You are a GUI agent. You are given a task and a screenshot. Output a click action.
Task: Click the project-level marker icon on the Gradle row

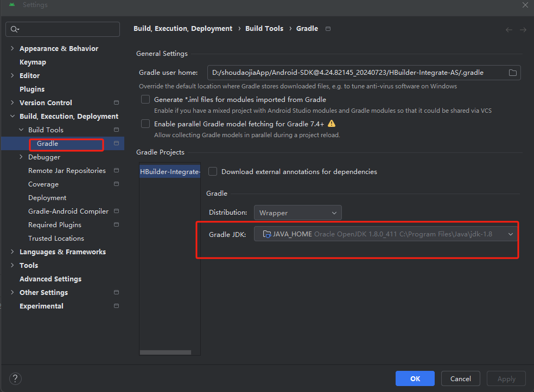116,143
